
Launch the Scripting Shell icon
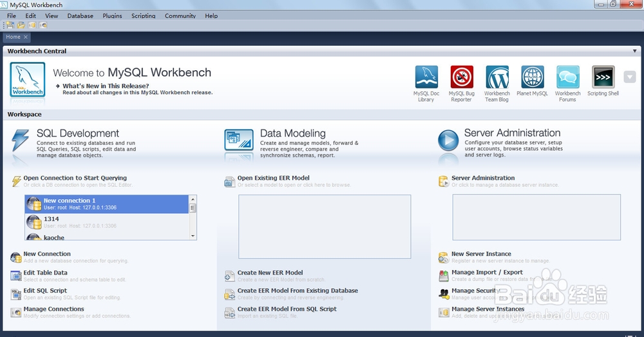coord(603,77)
